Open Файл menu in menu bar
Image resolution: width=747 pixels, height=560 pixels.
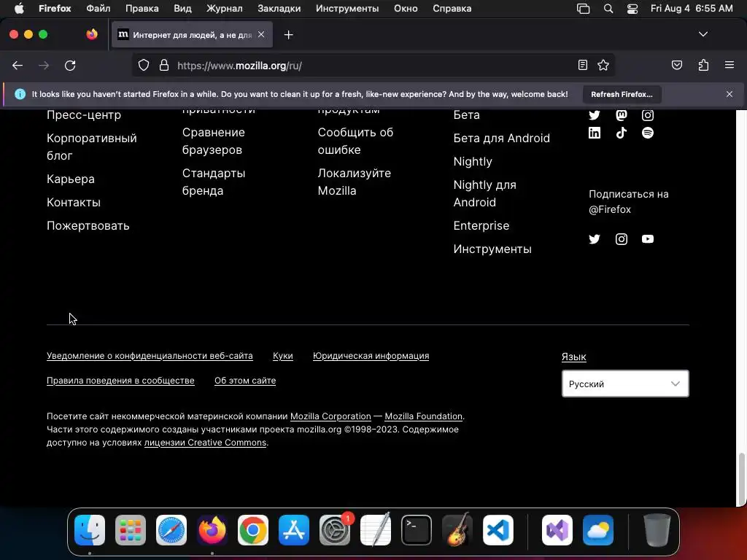98,9
